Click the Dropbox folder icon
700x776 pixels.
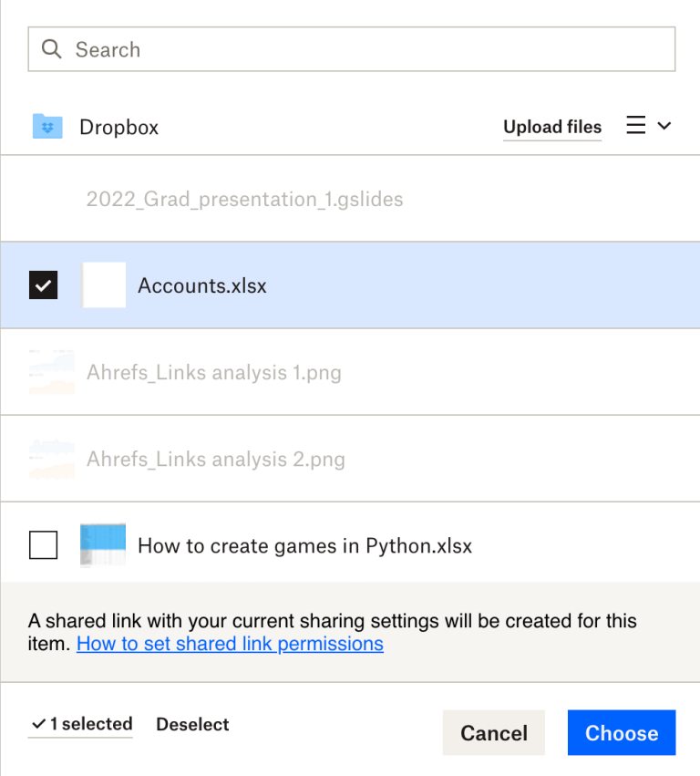tap(47, 127)
